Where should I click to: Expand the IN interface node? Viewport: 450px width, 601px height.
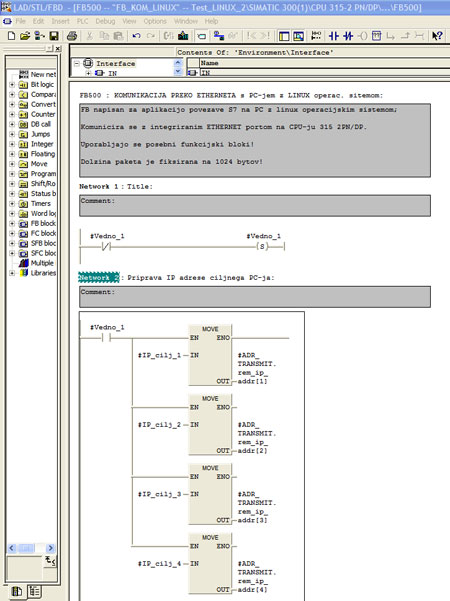[88, 73]
